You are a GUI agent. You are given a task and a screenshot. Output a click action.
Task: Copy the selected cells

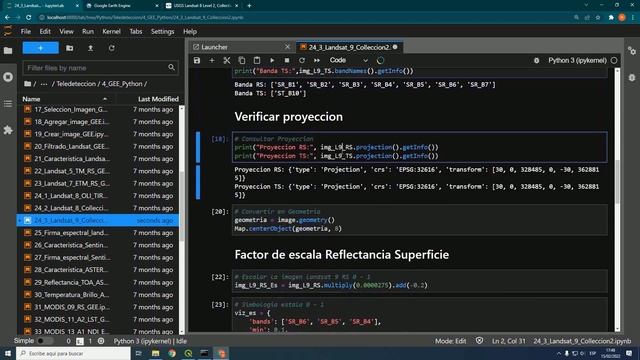pos(242,60)
